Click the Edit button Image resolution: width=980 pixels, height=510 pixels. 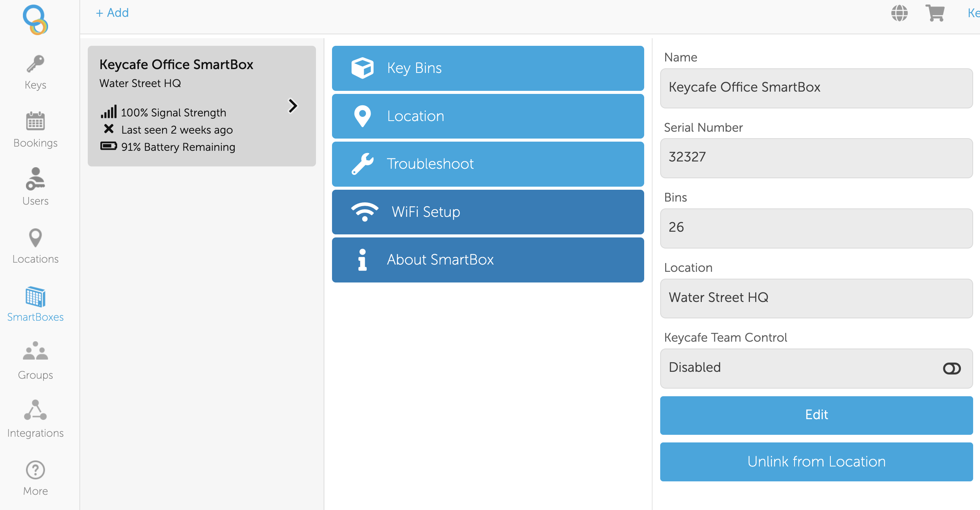click(x=816, y=415)
